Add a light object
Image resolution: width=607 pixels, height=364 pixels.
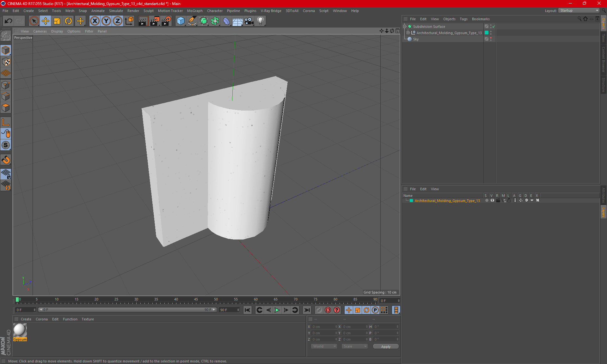260,21
